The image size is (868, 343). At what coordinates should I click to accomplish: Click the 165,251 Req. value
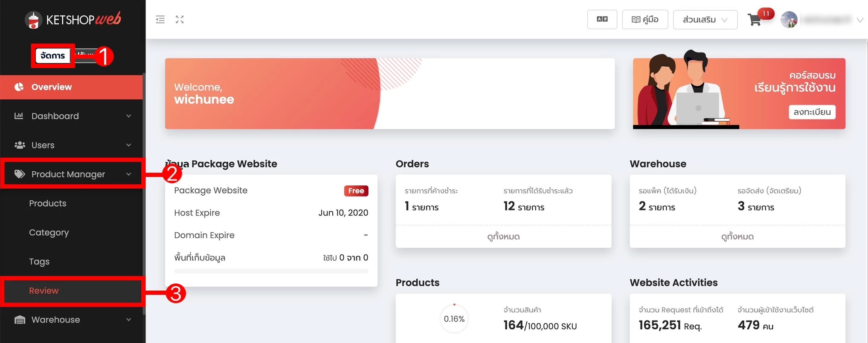670,326
